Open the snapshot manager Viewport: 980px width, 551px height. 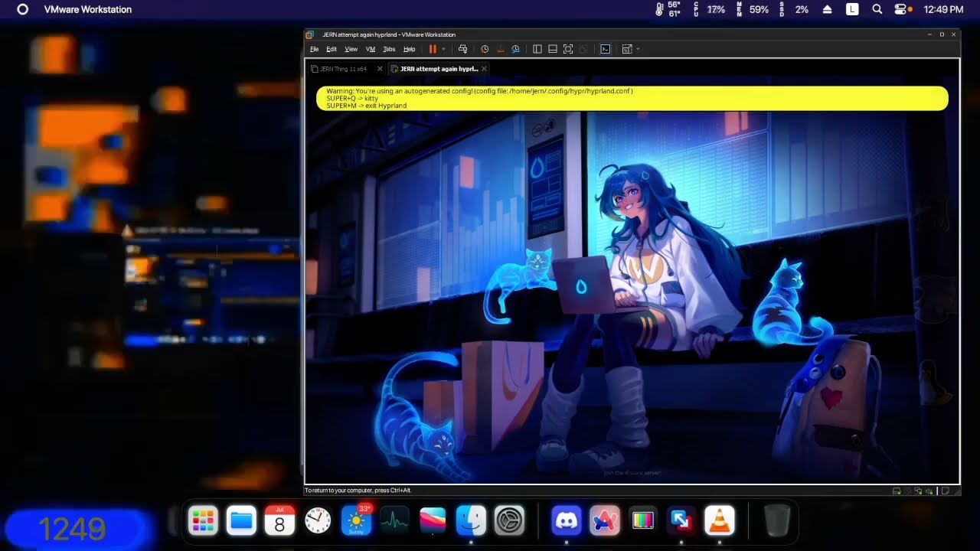point(516,49)
